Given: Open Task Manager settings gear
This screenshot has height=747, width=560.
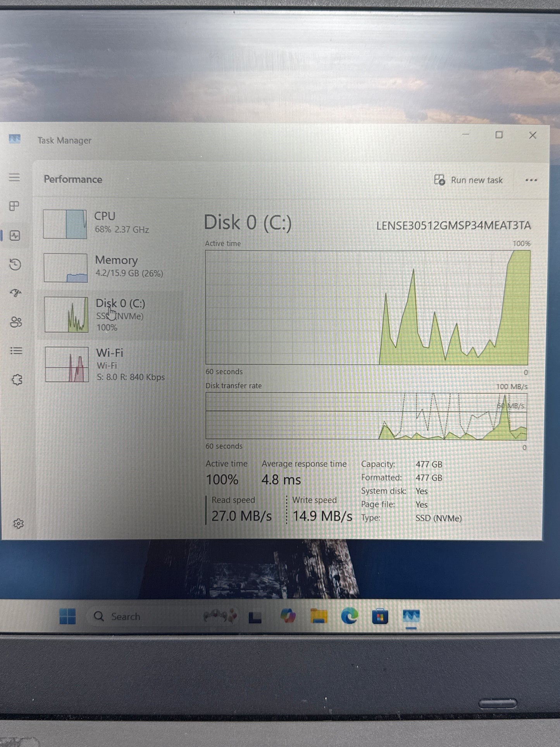Looking at the screenshot, I should click(18, 524).
